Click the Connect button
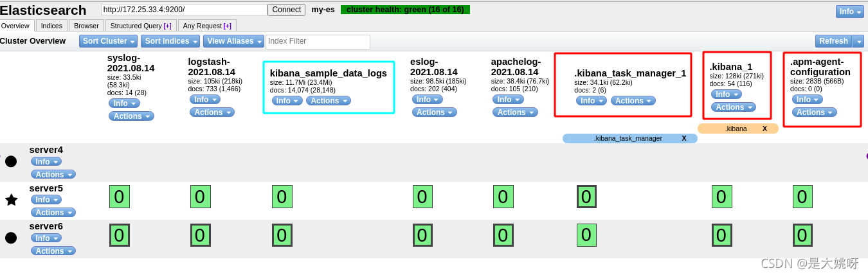This screenshot has width=868, height=275. pos(286,10)
